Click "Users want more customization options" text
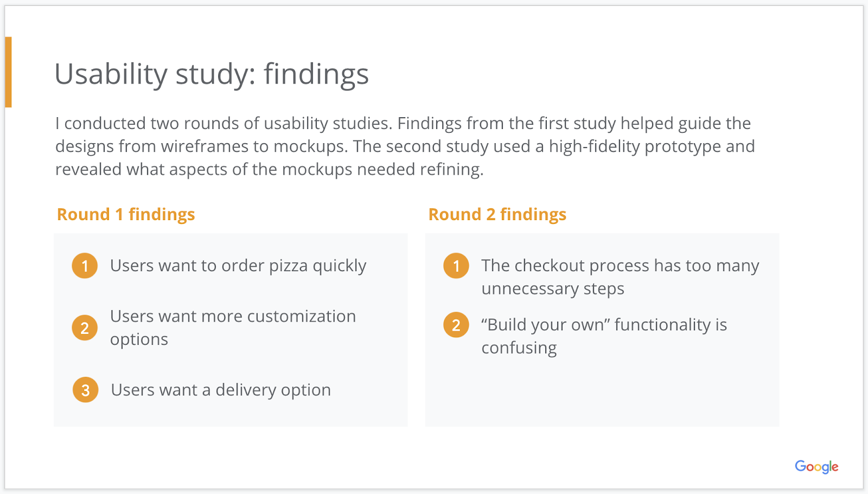868x494 pixels. point(233,328)
